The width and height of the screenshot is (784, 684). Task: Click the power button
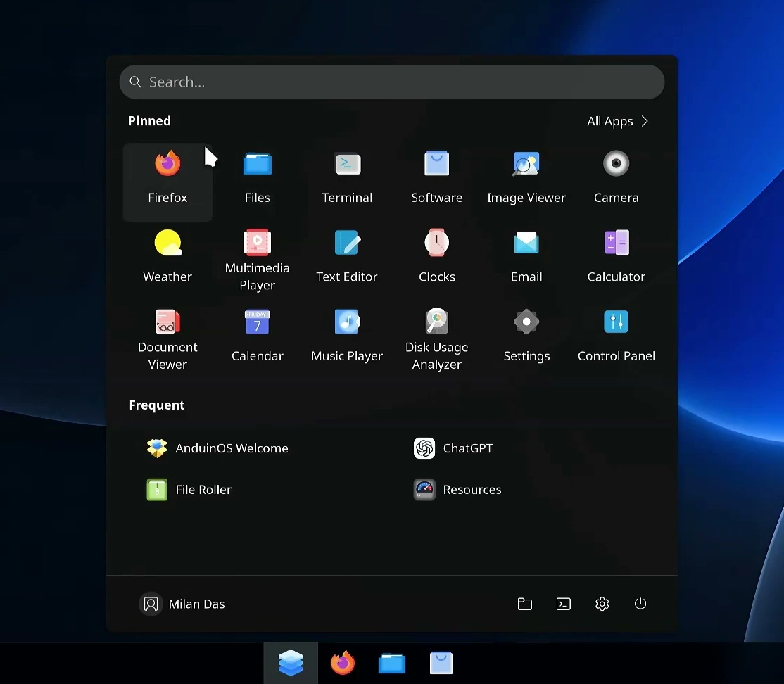640,604
